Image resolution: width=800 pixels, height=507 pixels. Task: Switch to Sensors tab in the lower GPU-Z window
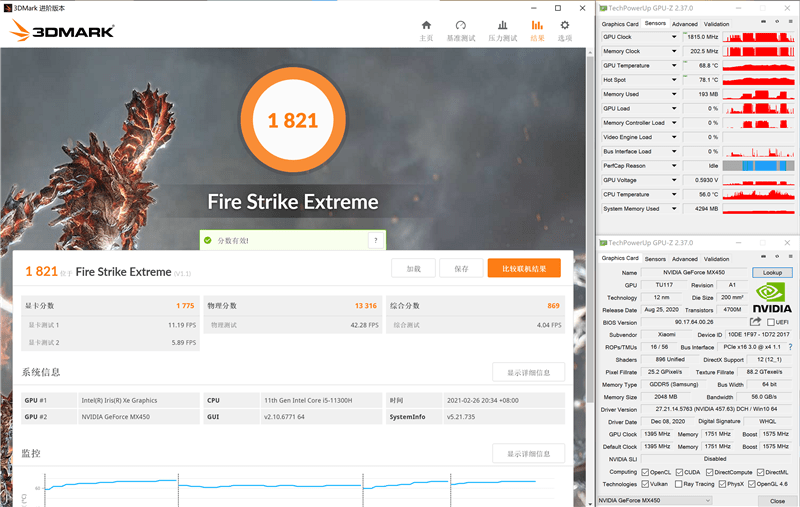point(655,259)
